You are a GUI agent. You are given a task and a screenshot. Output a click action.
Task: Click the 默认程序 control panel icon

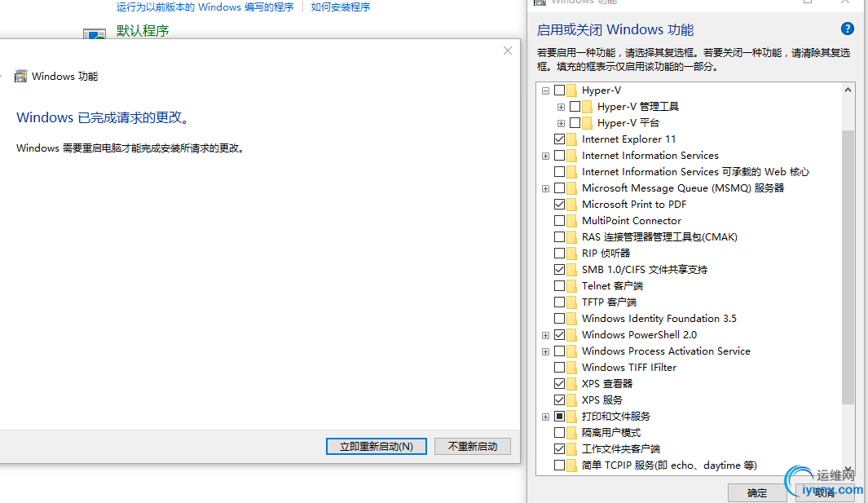94,33
